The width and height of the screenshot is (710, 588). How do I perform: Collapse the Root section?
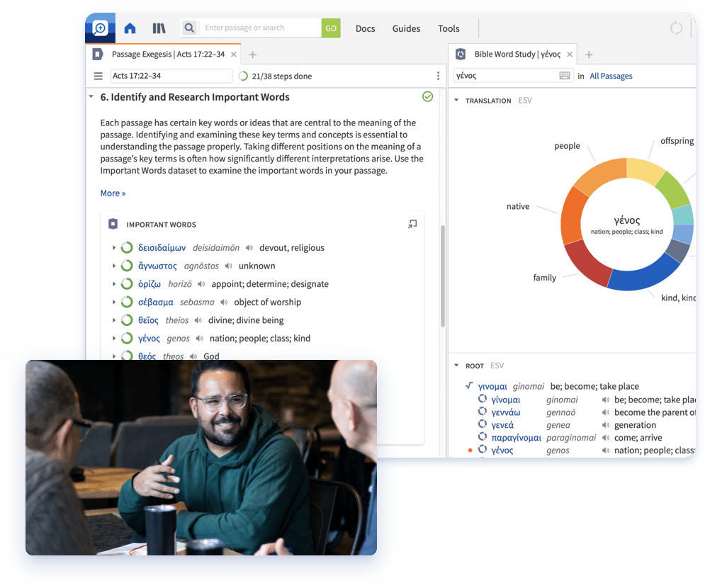point(456,366)
